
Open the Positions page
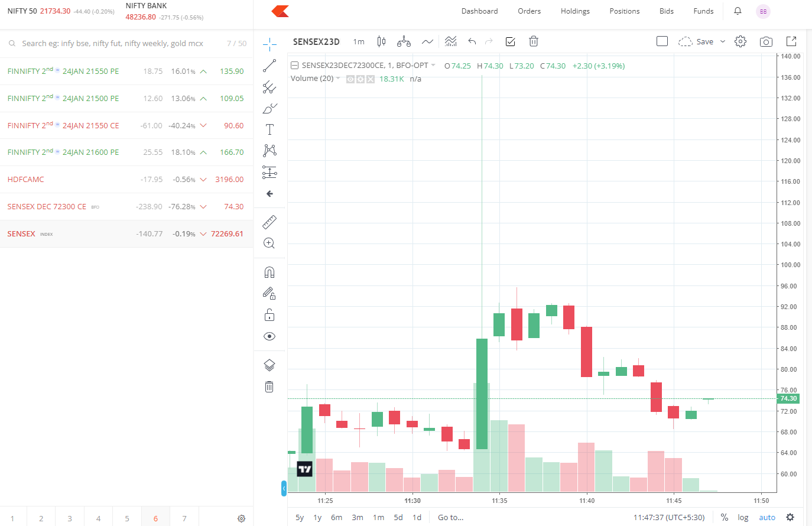pyautogui.click(x=625, y=11)
